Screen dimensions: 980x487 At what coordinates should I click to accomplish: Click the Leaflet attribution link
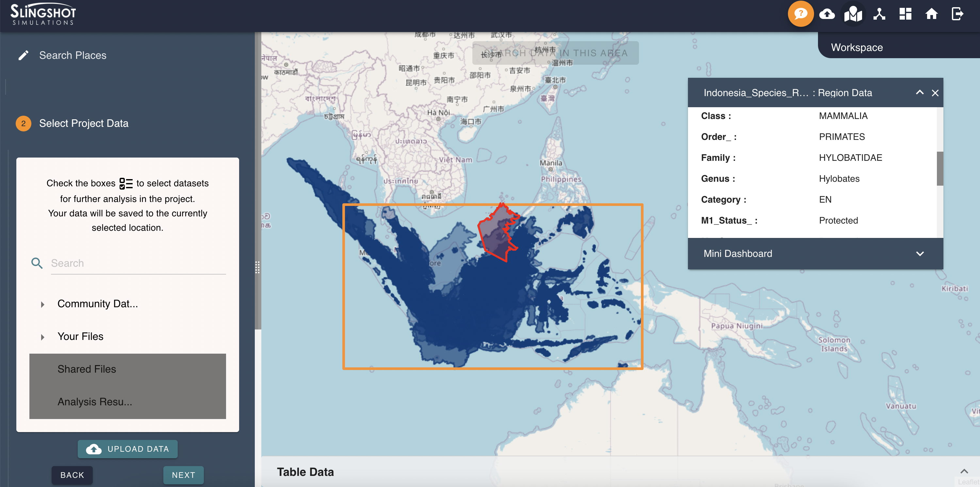point(968,482)
